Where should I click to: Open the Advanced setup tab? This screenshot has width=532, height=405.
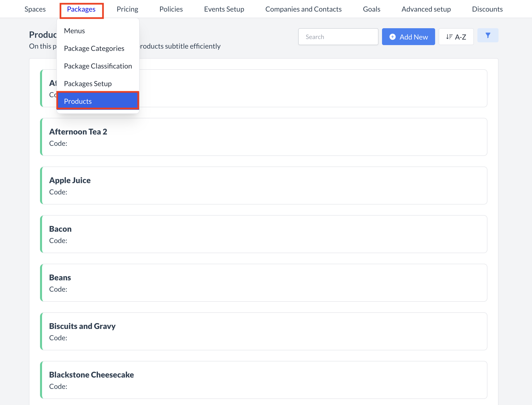point(426,9)
